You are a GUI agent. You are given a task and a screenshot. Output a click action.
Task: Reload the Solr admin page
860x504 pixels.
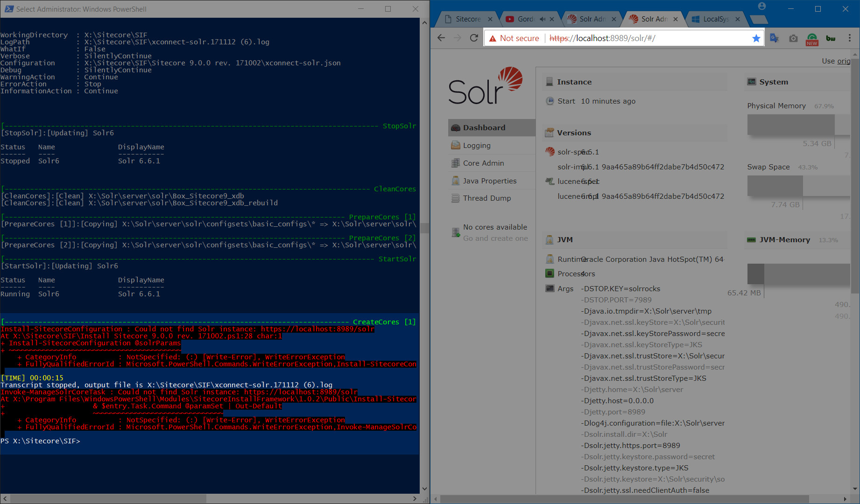click(x=474, y=38)
